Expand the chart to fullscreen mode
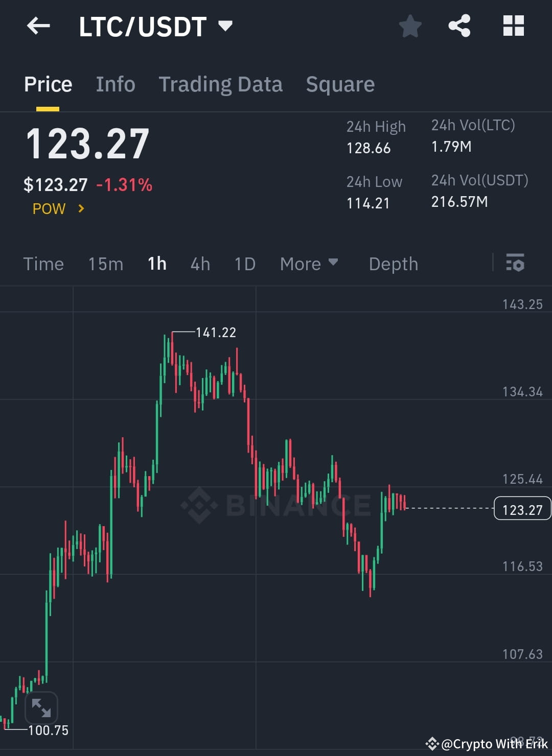Viewport: 552px width, 756px height. click(41, 708)
